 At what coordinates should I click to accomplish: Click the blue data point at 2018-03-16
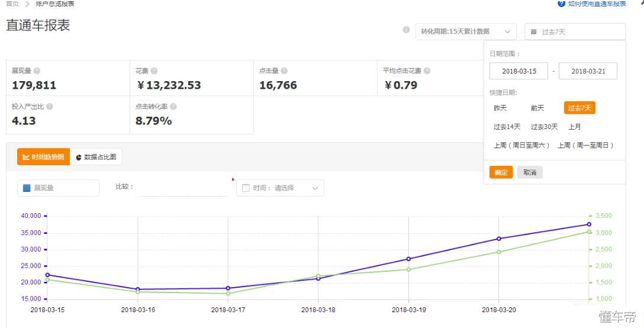[x=137, y=290]
